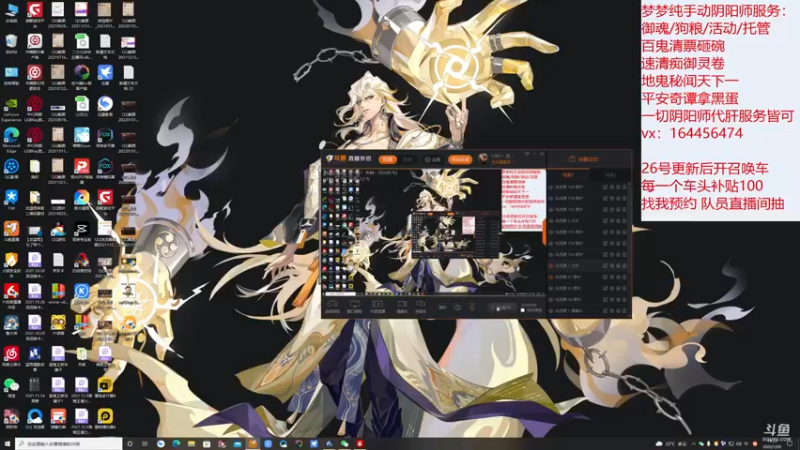This screenshot has width=800, height=450.
Task: Open Task View on the taskbar
Action: [x=145, y=444]
